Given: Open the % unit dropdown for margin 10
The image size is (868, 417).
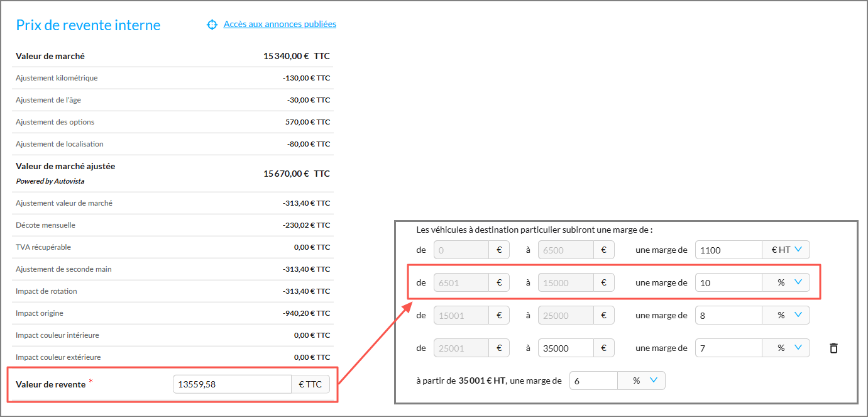Looking at the screenshot, I should click(x=786, y=282).
